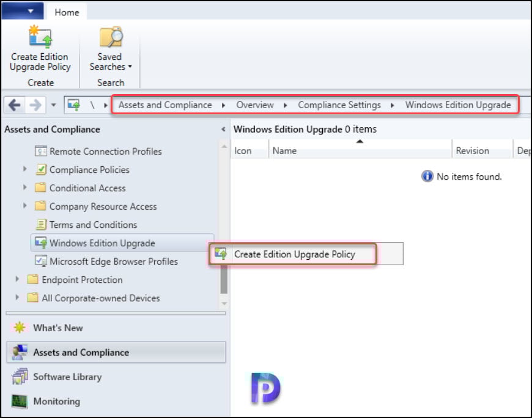Open Assets and Compliance workspace
This screenshot has height=418, width=532.
pos(116,352)
